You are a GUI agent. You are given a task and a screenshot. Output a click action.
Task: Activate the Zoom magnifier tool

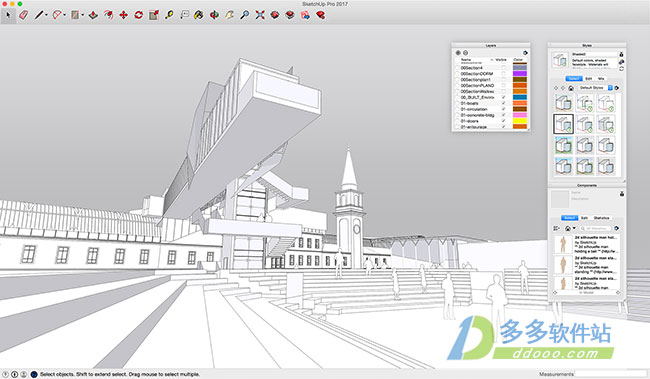coord(245,15)
